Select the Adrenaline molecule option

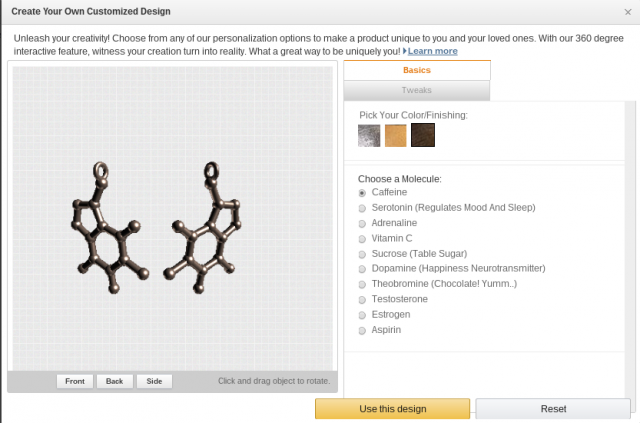[362, 223]
